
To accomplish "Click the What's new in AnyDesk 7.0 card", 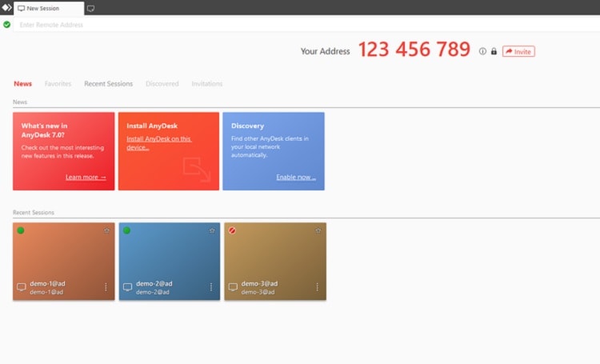I will coord(63,151).
